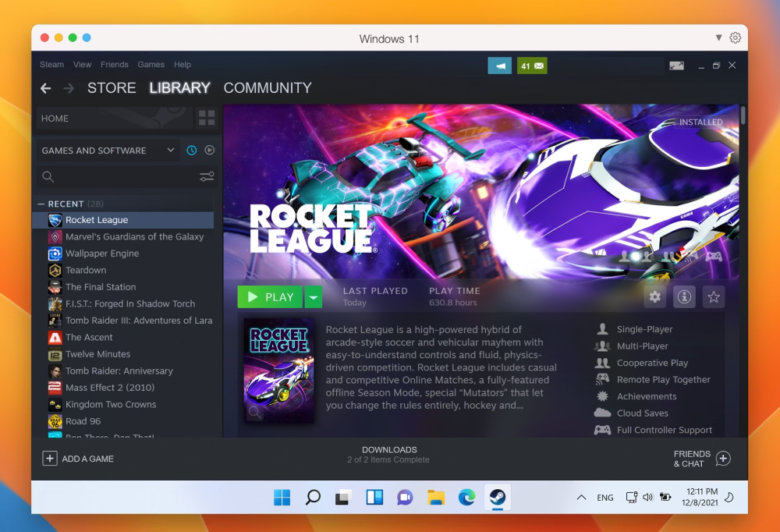Viewport: 780px width, 532px height.
Task: Click the ENG language indicator
Action: click(x=605, y=497)
